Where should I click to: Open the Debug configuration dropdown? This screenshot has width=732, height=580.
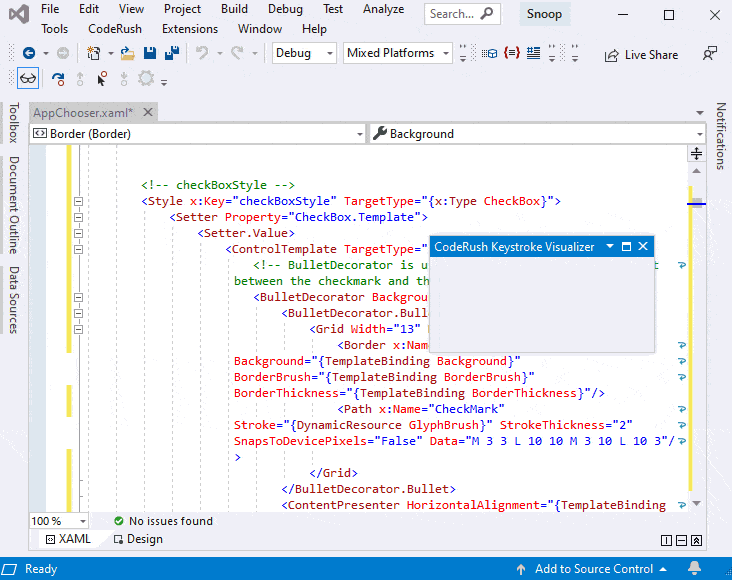pyautogui.click(x=304, y=53)
